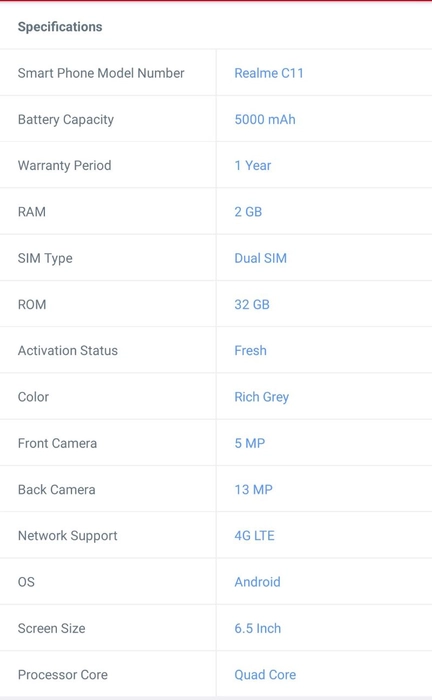Select the Processor Core row label
Image resolution: width=432 pixels, height=700 pixels.
[62, 675]
